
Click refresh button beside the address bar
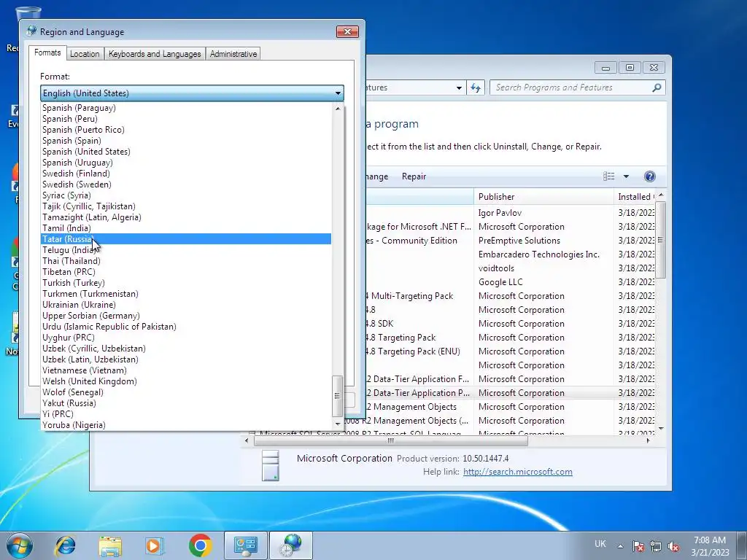point(476,87)
